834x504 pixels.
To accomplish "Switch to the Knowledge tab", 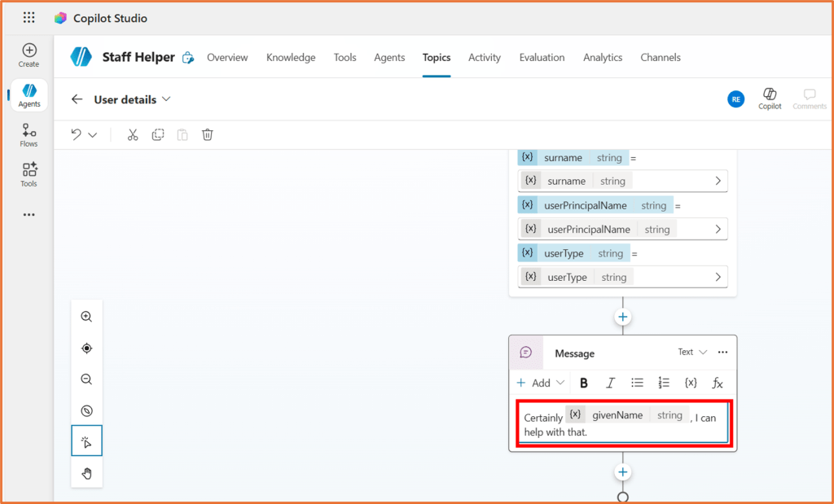I will [x=291, y=57].
